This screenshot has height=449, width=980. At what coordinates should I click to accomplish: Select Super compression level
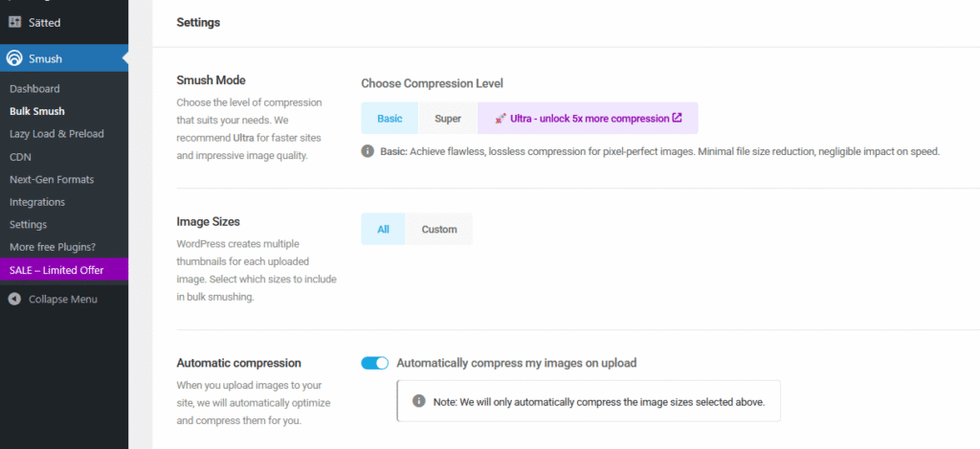pos(448,119)
